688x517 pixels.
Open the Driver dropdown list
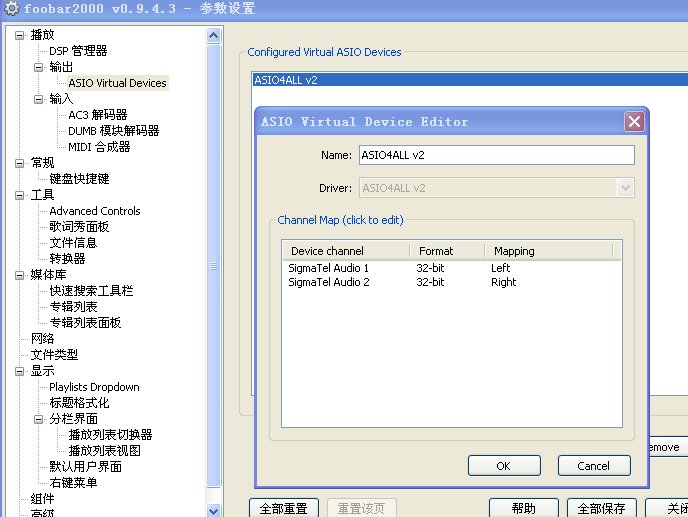625,188
